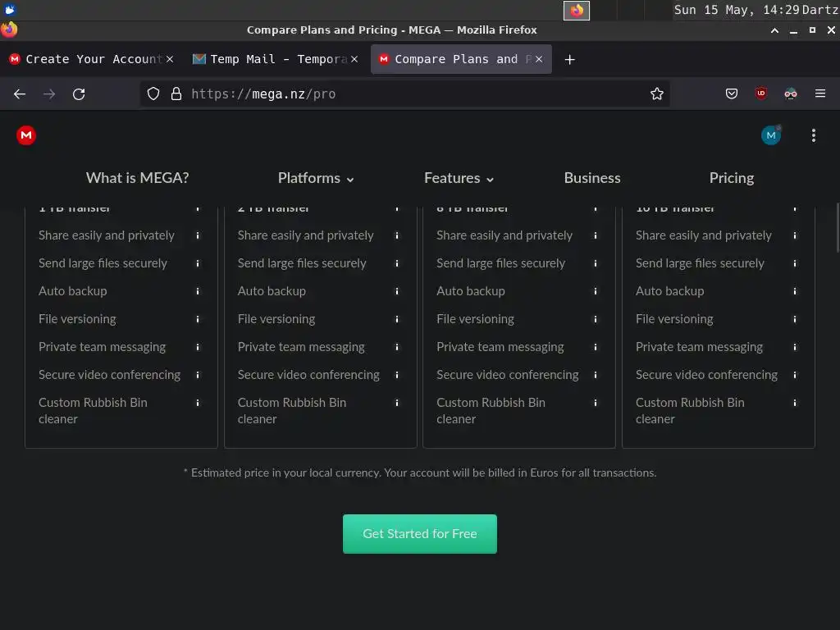Screen dimensions: 840x630
Task: Open a new browser tab
Action: (570, 59)
